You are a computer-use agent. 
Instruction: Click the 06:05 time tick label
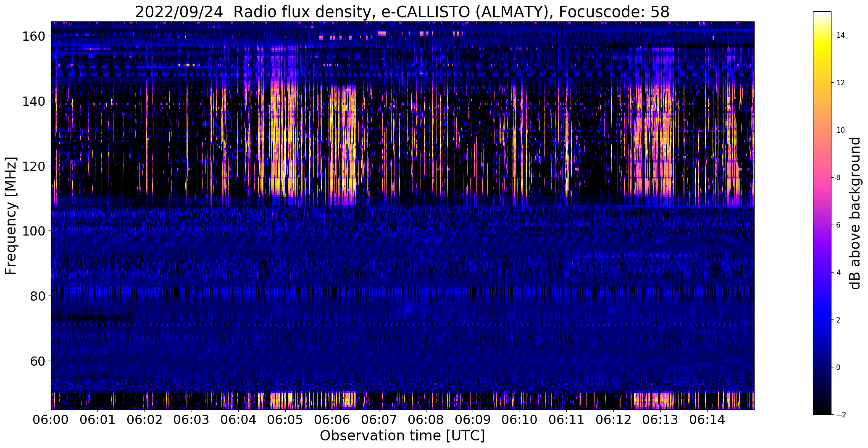click(x=285, y=419)
